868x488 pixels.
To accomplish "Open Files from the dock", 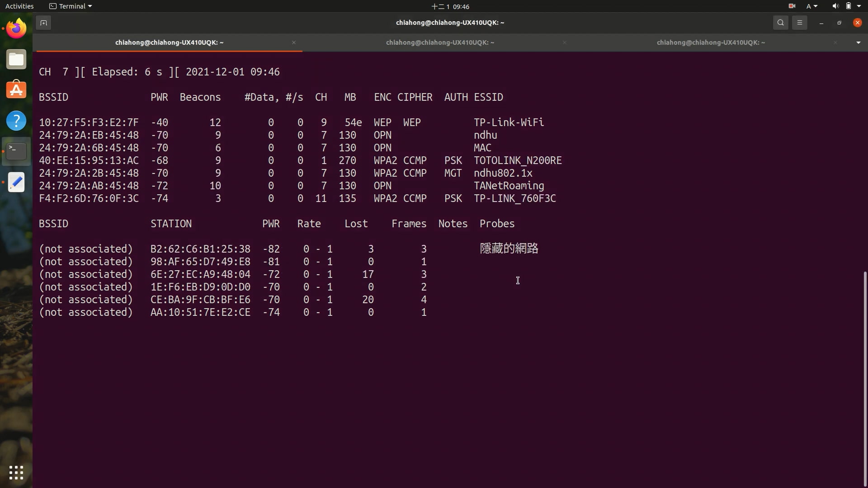I will tap(16, 59).
